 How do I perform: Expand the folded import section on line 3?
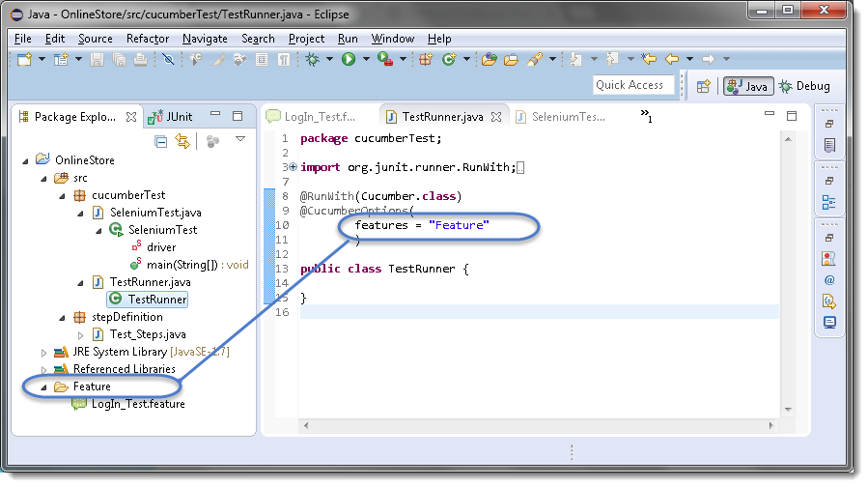pos(294,167)
